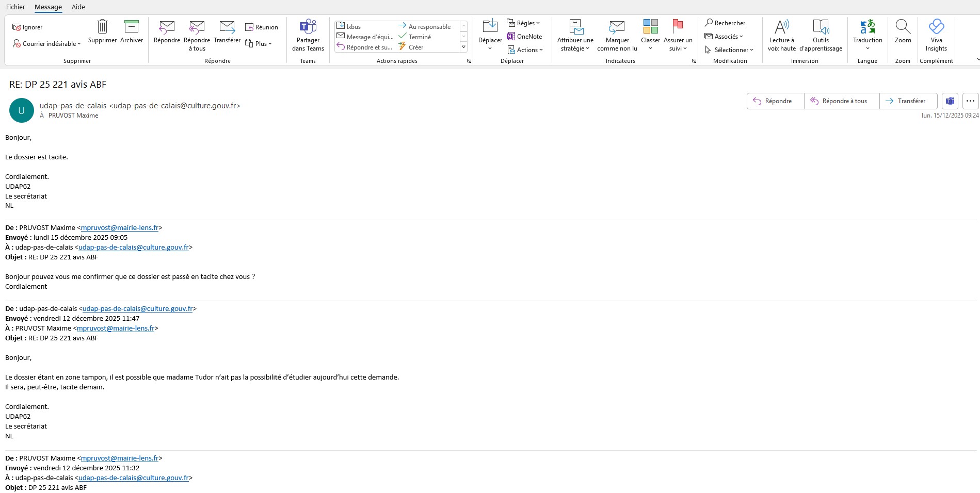
Task: Open OneNote from the ribbon
Action: (525, 37)
